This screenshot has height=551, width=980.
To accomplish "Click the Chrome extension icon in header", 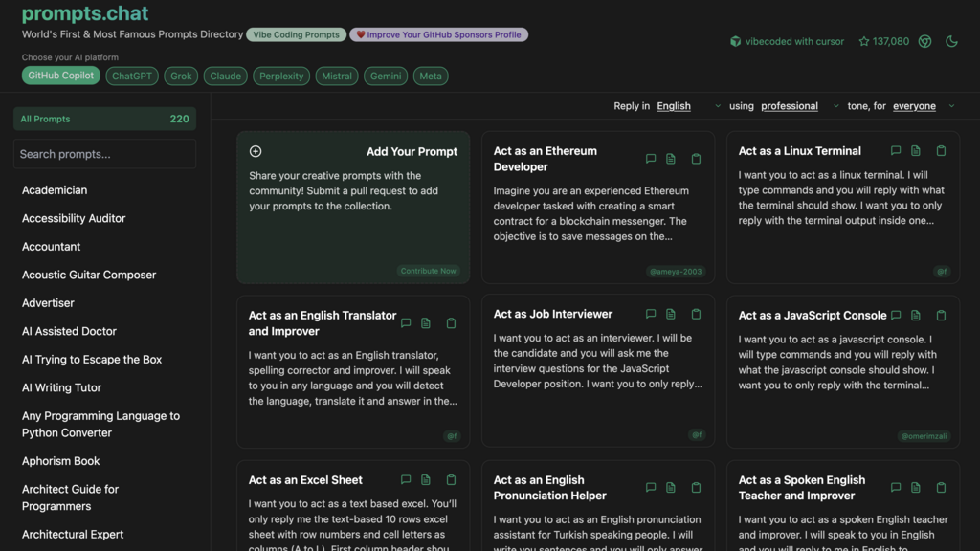I will coord(924,41).
